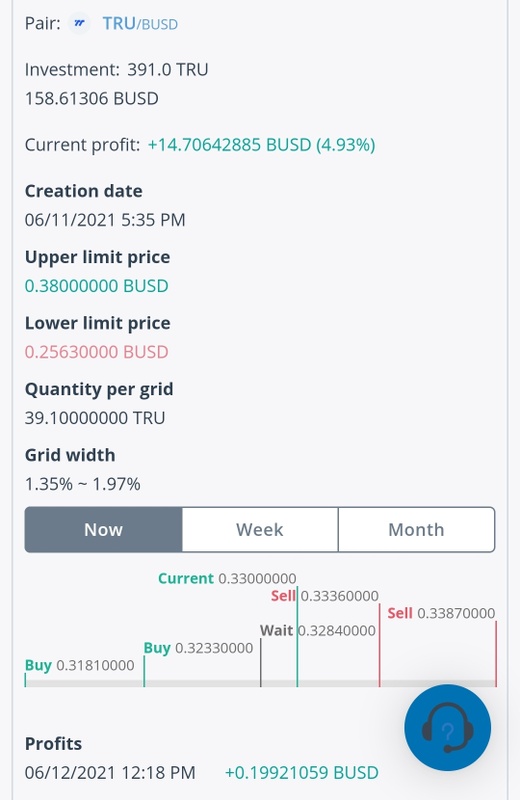Select the Wait 0.32840000 grid marker
Image resolution: width=520 pixels, height=800 pixels.
click(318, 631)
